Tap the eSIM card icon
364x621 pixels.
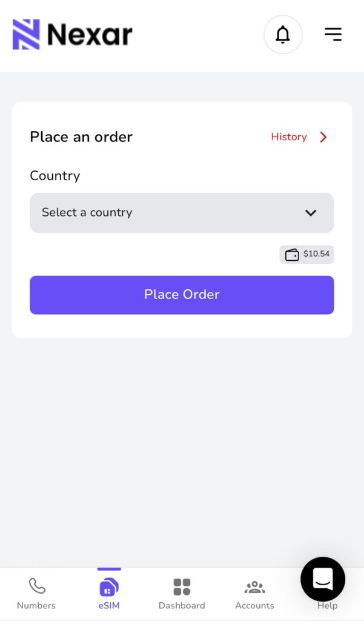pyautogui.click(x=109, y=587)
